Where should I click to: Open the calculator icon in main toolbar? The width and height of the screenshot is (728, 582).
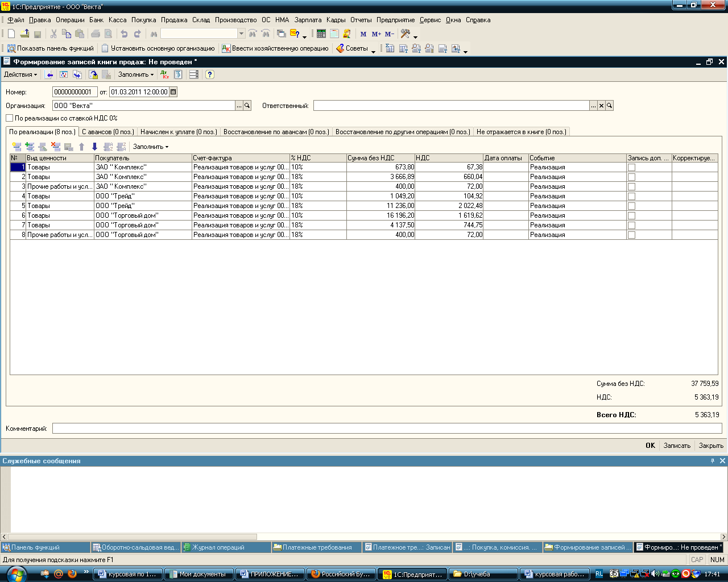pos(321,34)
